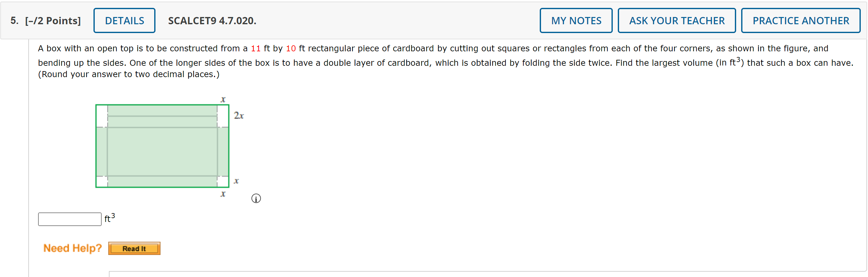
Task: Select the 2x label on the figure
Action: (239, 115)
